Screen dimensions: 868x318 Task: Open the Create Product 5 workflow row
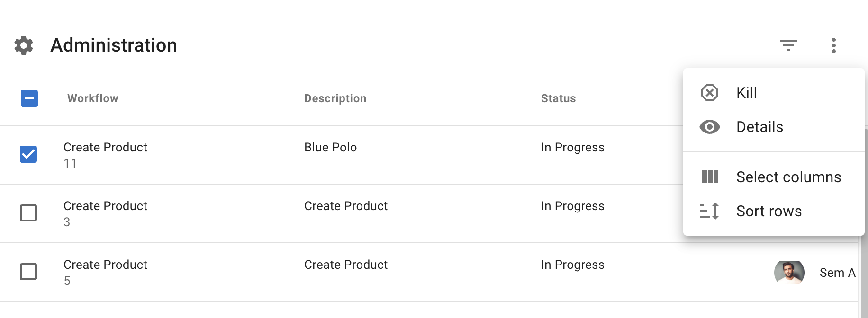[x=105, y=265]
